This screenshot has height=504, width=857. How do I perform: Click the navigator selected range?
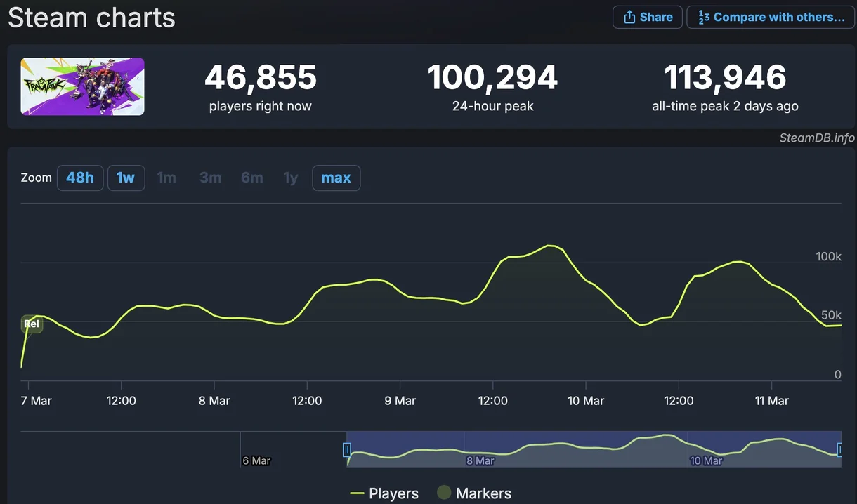(594, 449)
